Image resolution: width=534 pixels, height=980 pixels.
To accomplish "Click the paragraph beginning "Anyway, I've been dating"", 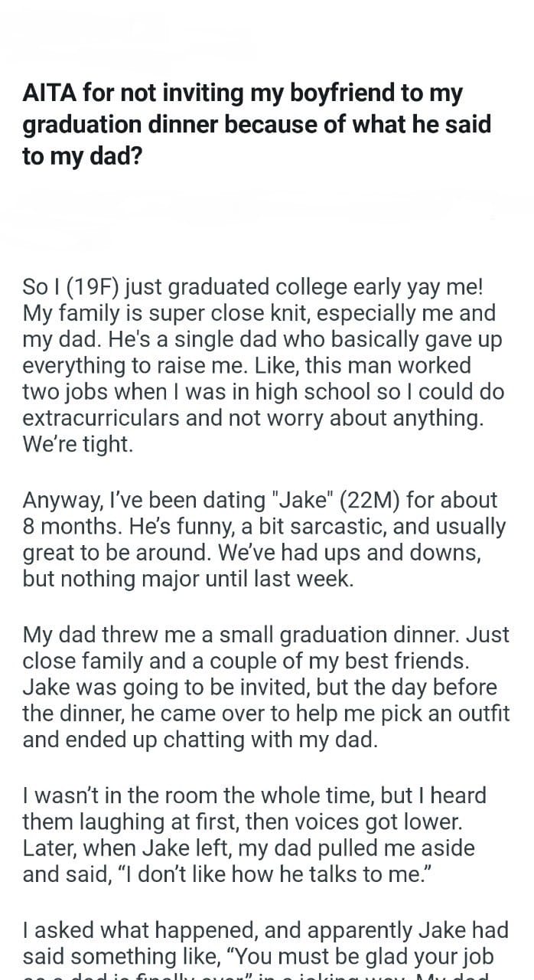I will 264,539.
